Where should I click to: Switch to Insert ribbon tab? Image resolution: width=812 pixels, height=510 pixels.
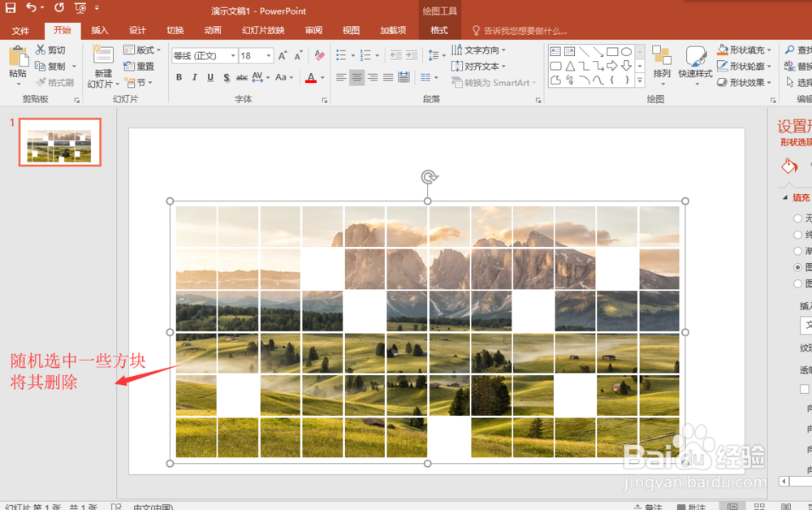point(100,31)
